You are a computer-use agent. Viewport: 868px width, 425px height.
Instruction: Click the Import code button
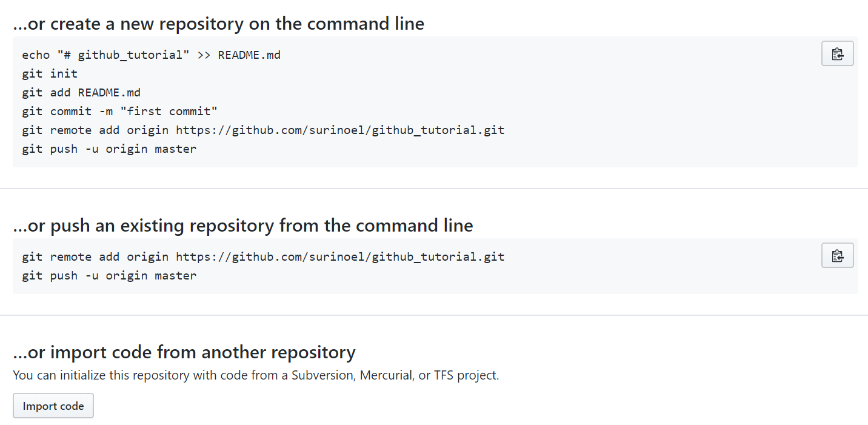pos(53,406)
